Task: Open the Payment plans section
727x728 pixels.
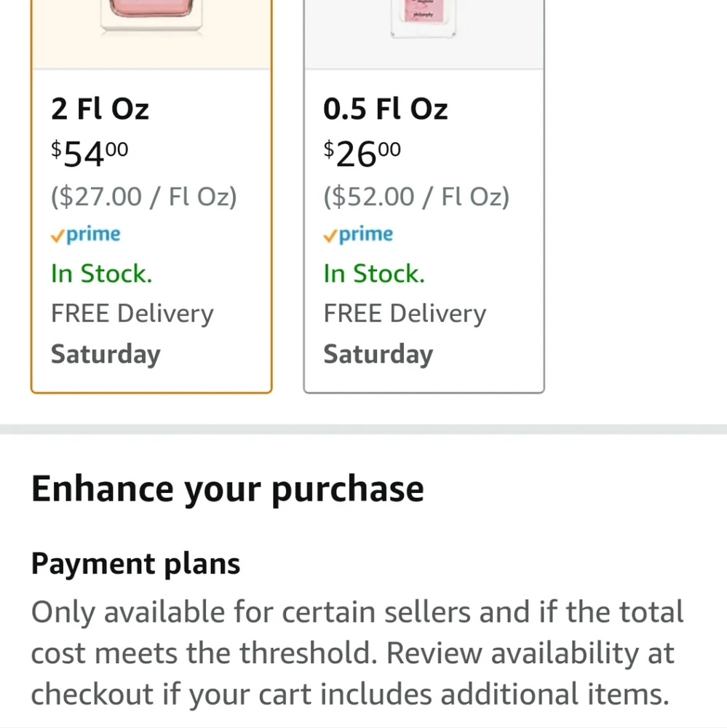Action: pos(135,564)
